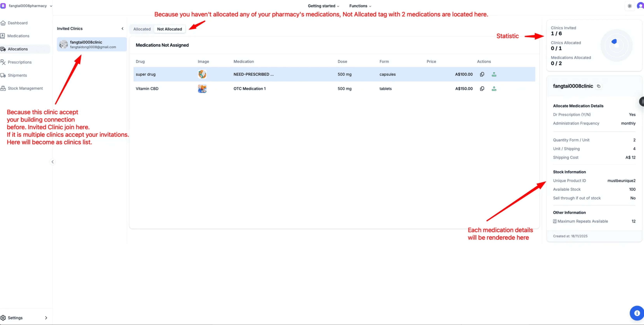The width and height of the screenshot is (644, 325).
Task: Toggle light/dark theme
Action: point(629,6)
